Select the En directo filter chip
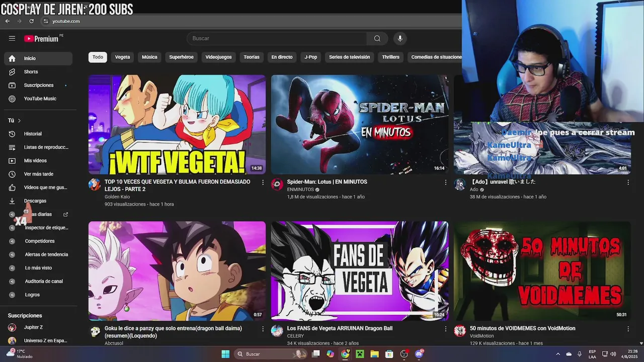 point(282,57)
